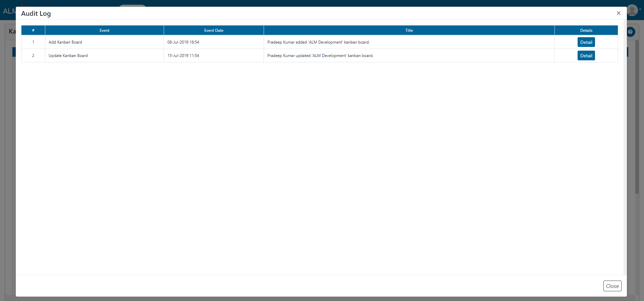Select the 'Add Kanban Board' event cell
The height and width of the screenshot is (301, 644).
click(104, 42)
